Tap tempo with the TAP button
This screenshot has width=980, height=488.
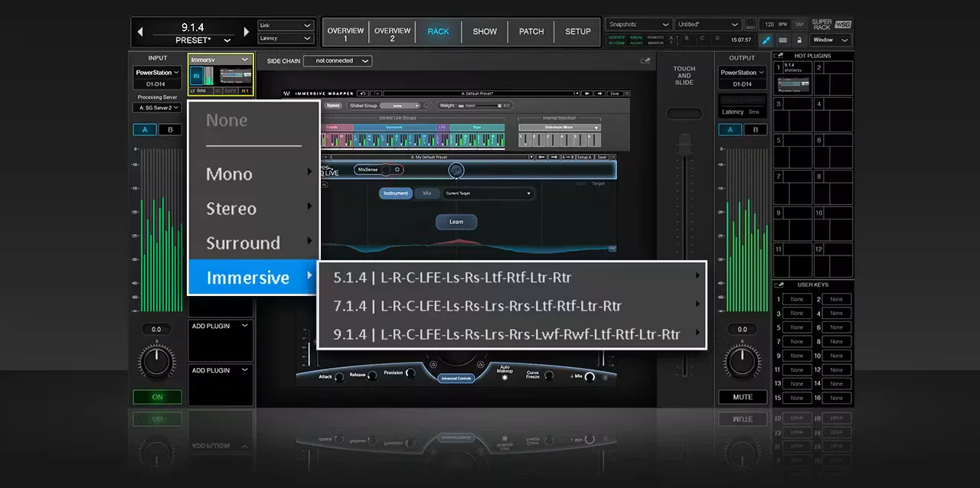pos(799,24)
